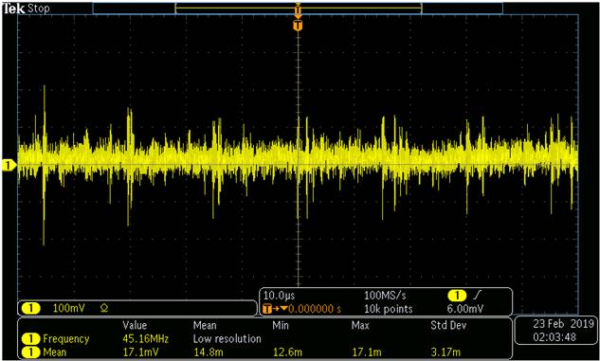Click the Frequency measurement row label
Viewport: 600px width, 361px height.
tap(66, 339)
